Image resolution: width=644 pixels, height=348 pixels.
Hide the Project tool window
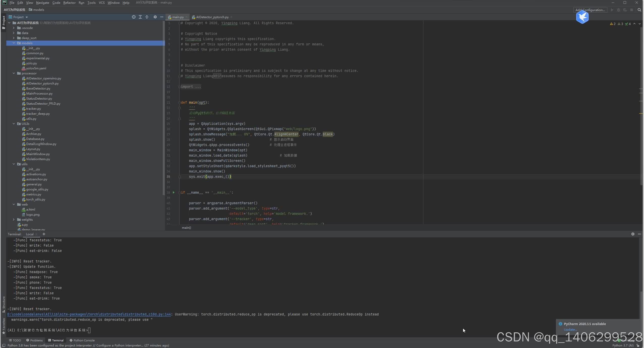tap(162, 17)
